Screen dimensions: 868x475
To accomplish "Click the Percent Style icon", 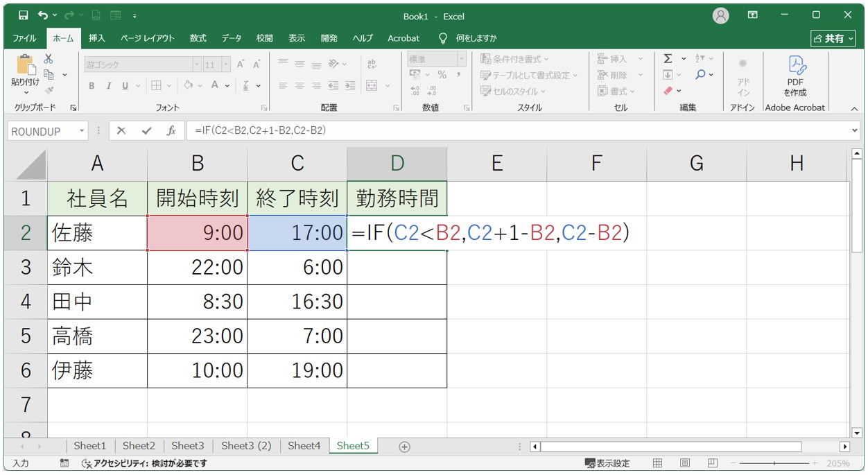I will (442, 75).
